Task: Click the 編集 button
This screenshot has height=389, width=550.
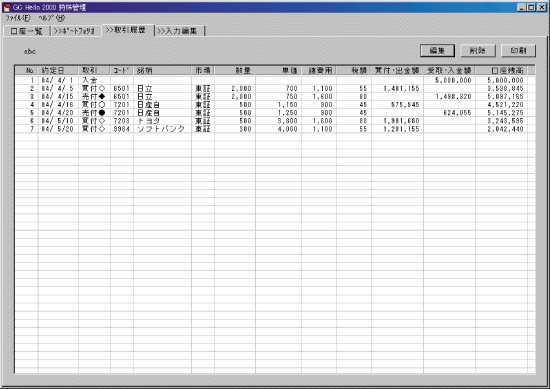Action: pos(437,51)
